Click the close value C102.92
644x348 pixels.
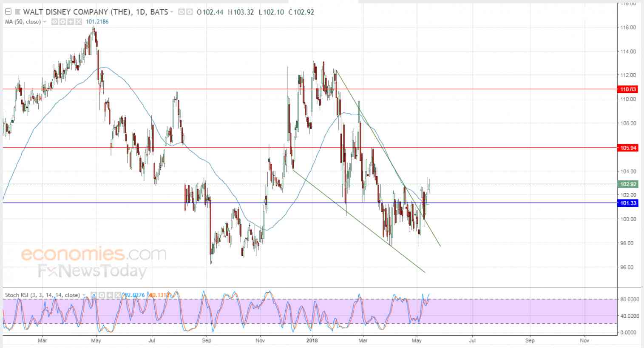click(301, 12)
